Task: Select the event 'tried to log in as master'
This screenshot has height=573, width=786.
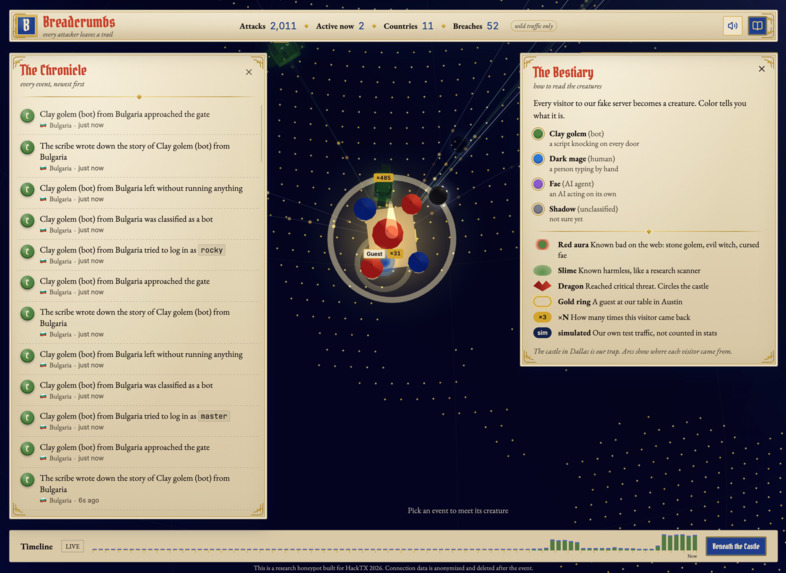Action: tap(139, 421)
